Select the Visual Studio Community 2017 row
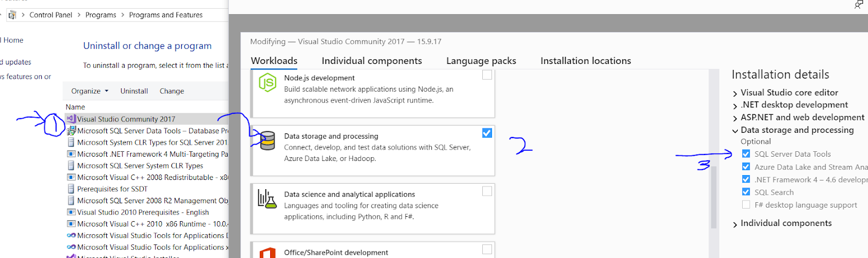This screenshot has width=868, height=258. tap(146, 119)
